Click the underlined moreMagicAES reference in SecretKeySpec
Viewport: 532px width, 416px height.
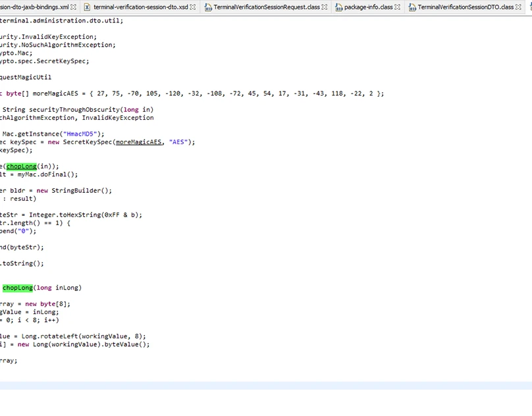tap(138, 142)
